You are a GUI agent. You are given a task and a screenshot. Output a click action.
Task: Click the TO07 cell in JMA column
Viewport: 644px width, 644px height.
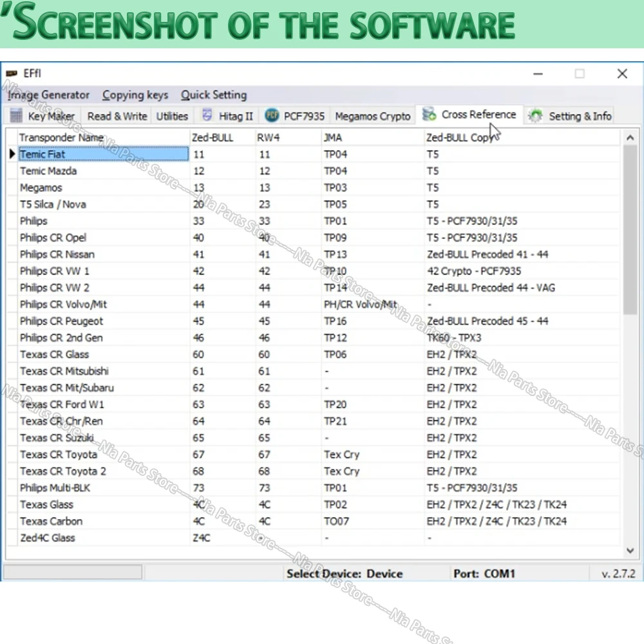coord(372,521)
